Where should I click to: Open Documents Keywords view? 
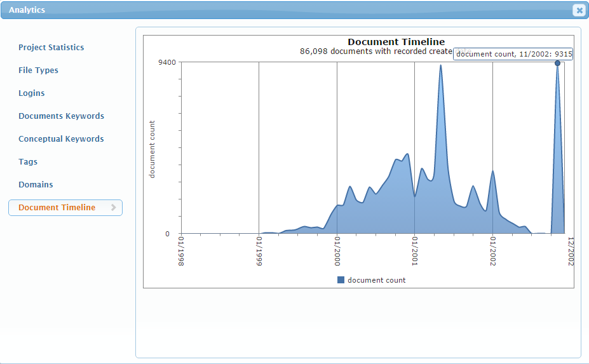click(61, 116)
